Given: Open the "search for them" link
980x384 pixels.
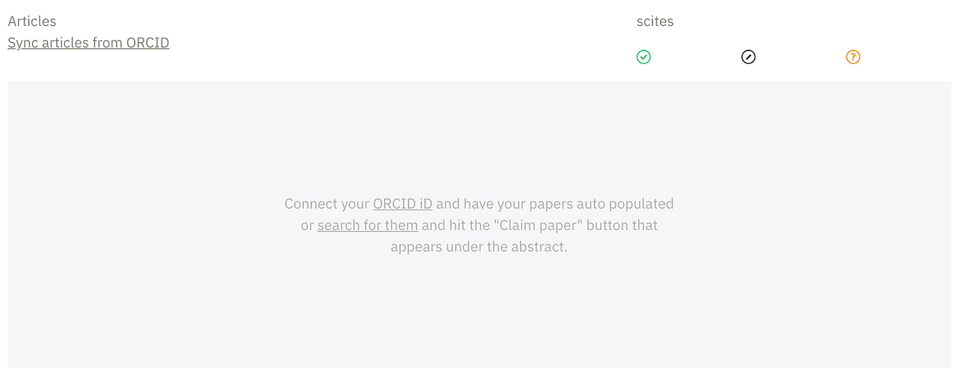Looking at the screenshot, I should click(x=367, y=226).
